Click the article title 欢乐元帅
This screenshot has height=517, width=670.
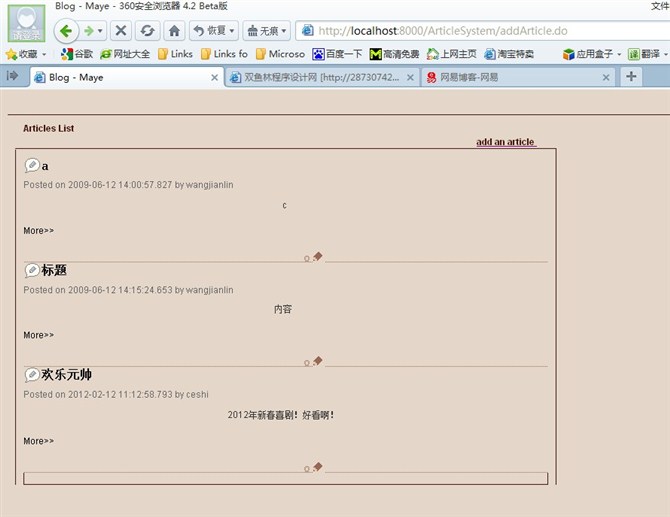pos(66,375)
